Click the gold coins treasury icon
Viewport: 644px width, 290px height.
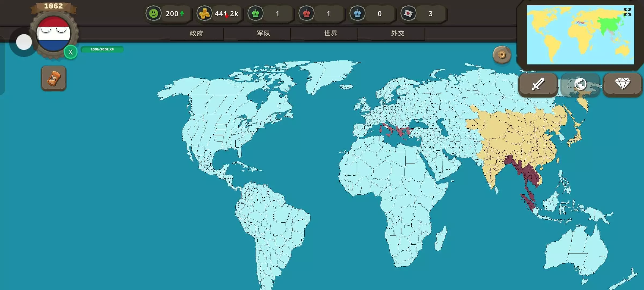point(204,13)
